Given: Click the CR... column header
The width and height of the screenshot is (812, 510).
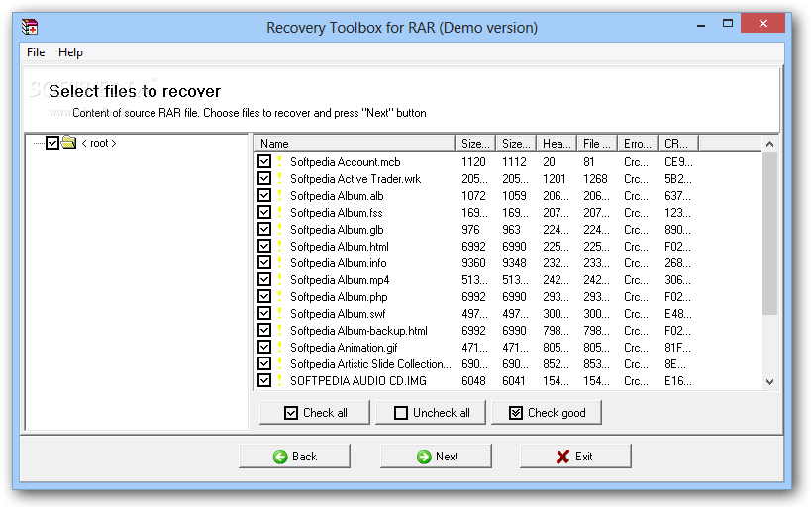Looking at the screenshot, I should click(x=678, y=144).
